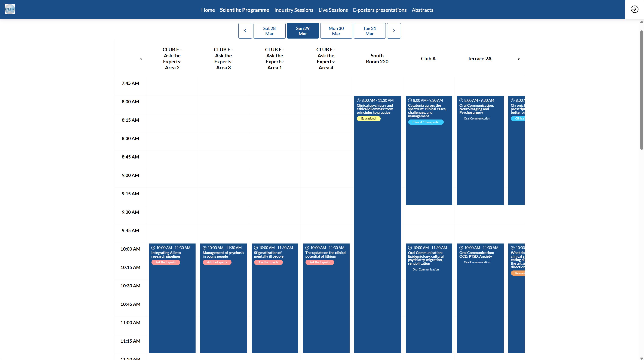
Task: Open E-posters presentations page
Action: pos(380,10)
